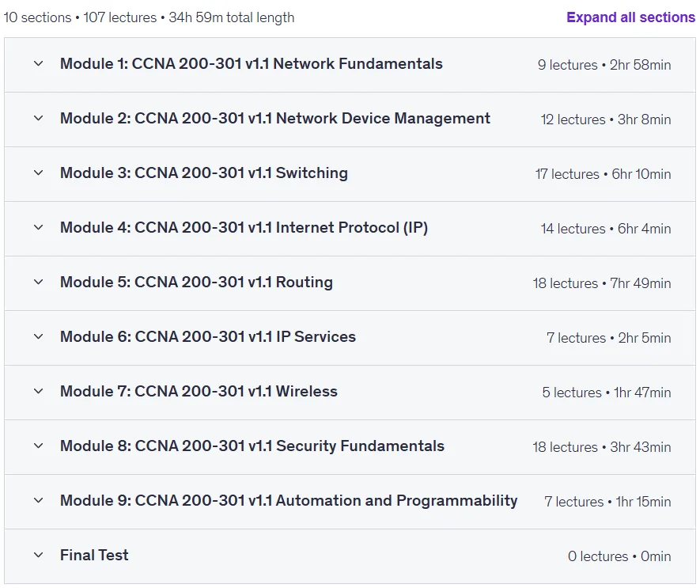Image resolution: width=700 pixels, height=588 pixels.
Task: Expand chevron for Module 6 IP Services
Action: point(39,336)
